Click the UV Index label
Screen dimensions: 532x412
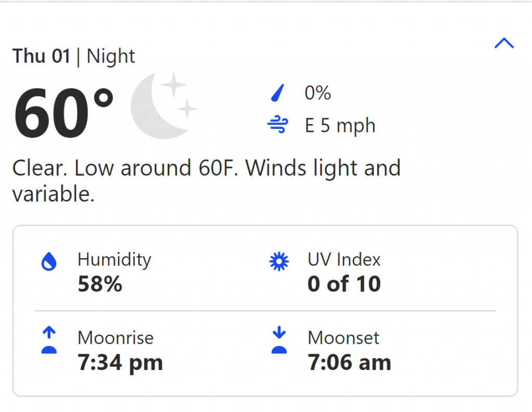coord(344,260)
